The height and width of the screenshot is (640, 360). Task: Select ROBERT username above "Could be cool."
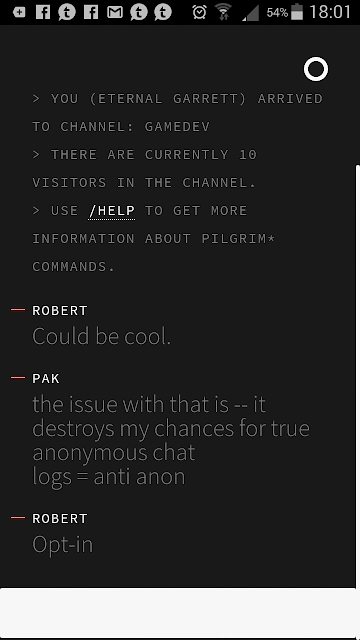60,311
